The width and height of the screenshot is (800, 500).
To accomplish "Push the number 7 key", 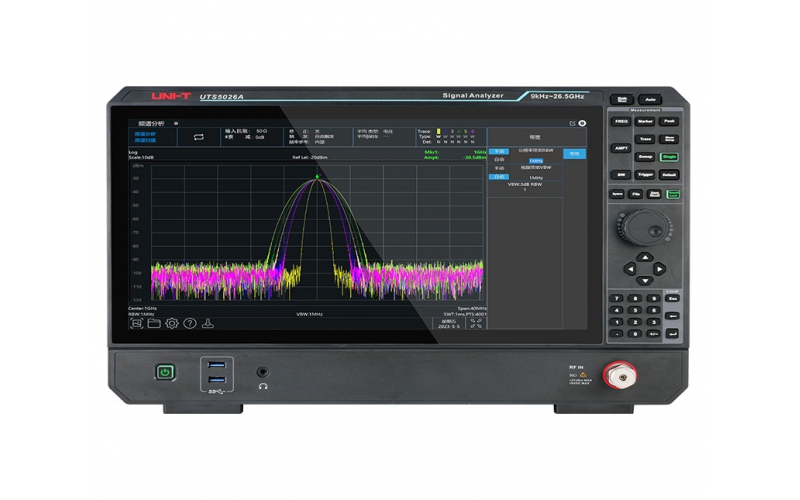I will [x=617, y=298].
